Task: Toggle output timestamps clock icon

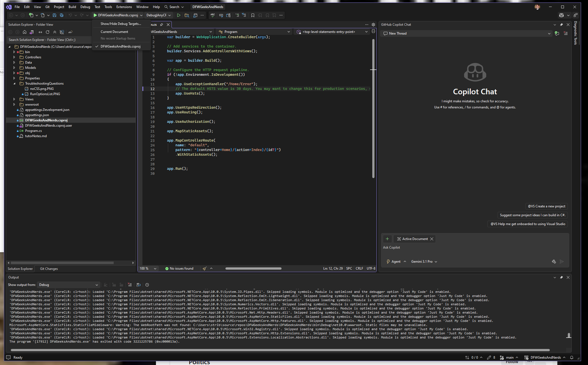Action: tap(147, 285)
